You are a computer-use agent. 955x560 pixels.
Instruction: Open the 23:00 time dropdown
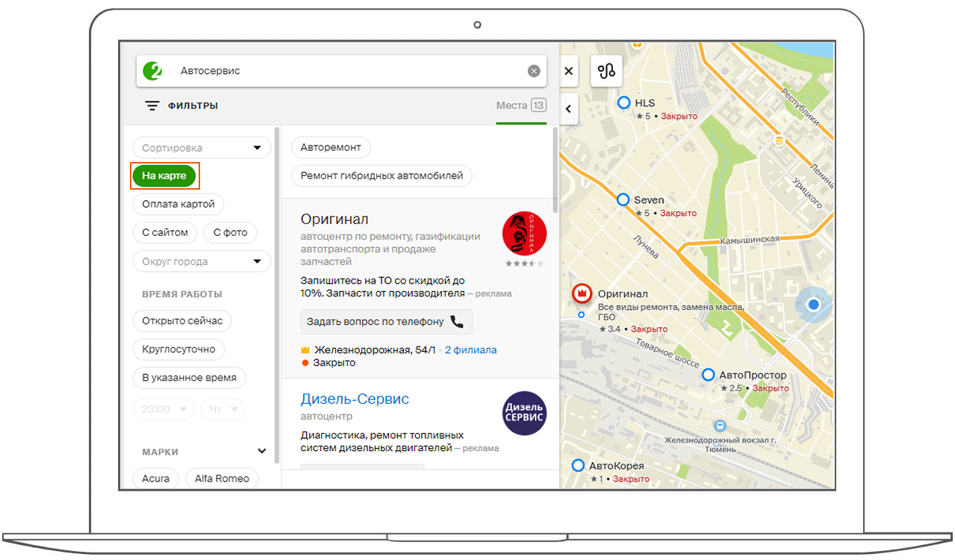pos(163,409)
